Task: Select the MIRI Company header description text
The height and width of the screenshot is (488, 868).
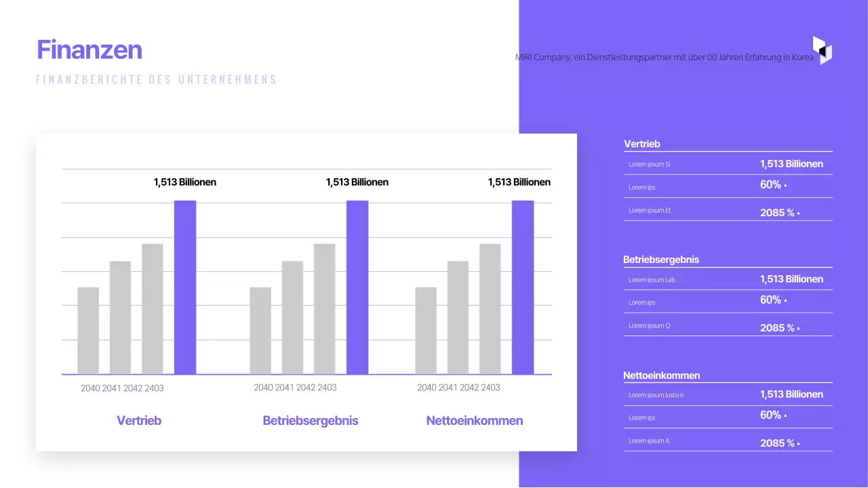Action: pos(664,58)
